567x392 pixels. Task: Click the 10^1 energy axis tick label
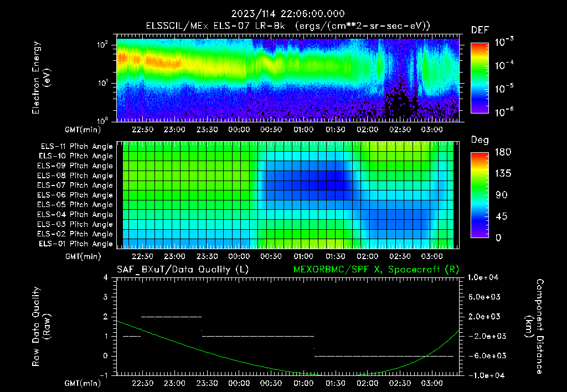[x=102, y=83]
